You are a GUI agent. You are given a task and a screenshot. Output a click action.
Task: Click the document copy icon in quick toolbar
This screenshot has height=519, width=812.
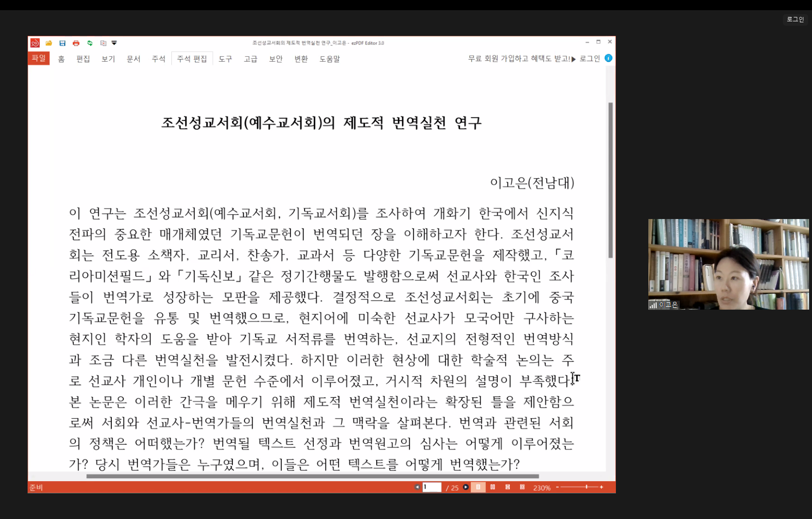(x=103, y=43)
